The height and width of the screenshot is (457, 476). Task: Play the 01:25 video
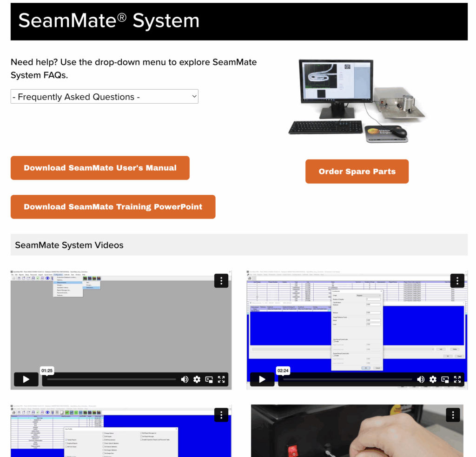26,379
